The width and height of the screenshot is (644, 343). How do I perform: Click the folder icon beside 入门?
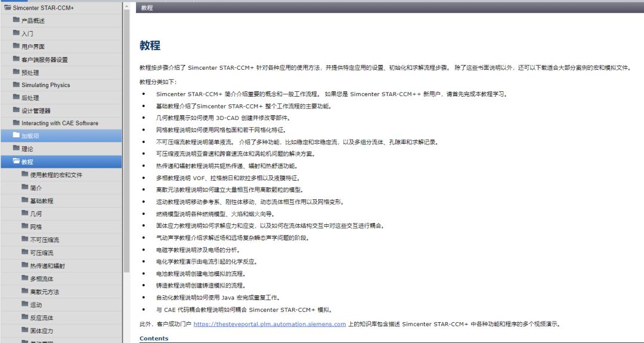tap(17, 33)
